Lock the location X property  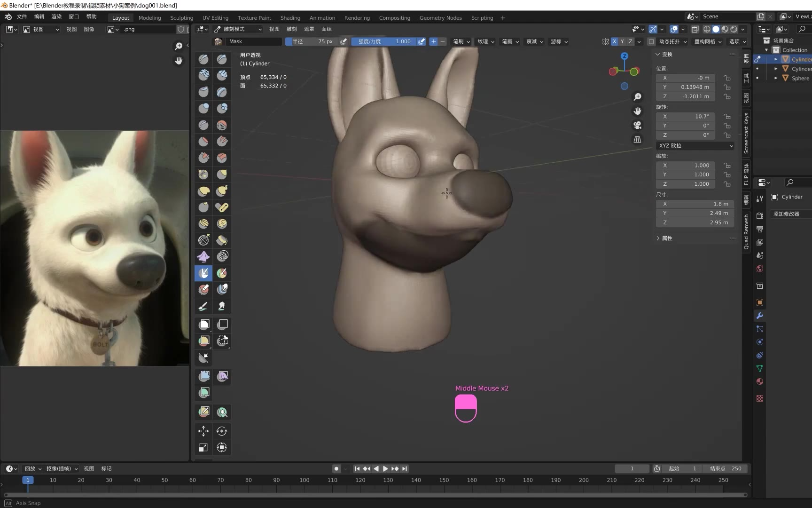[727, 78]
